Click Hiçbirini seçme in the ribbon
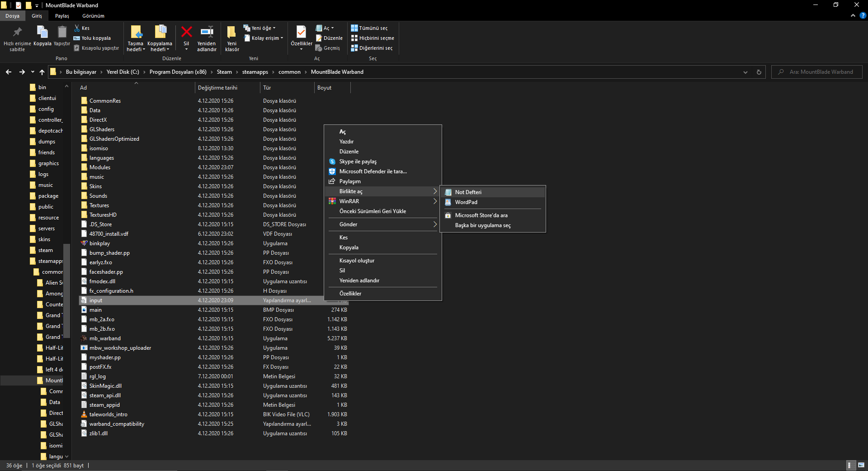 pyautogui.click(x=373, y=38)
